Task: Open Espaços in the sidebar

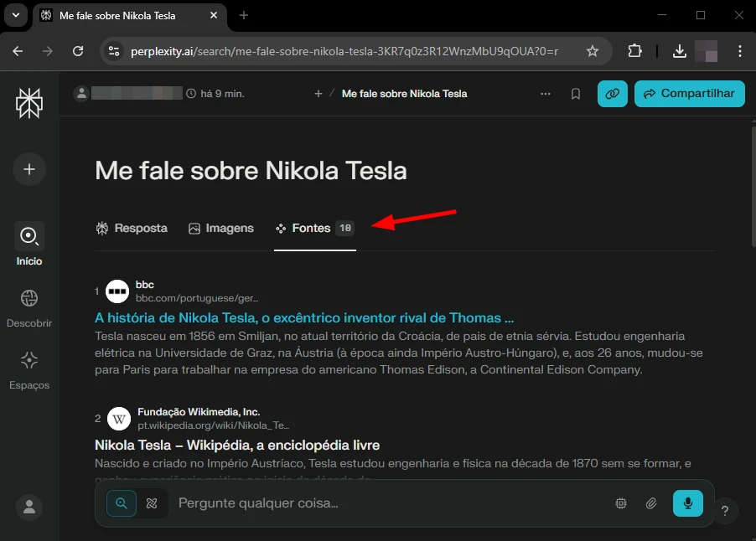Action: [x=29, y=370]
